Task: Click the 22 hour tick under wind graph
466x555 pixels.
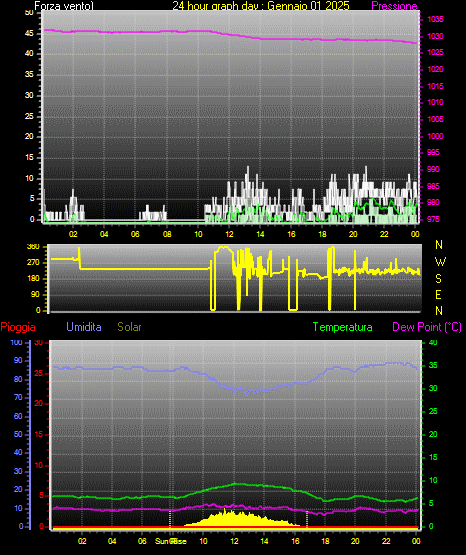Action: pyautogui.click(x=384, y=234)
